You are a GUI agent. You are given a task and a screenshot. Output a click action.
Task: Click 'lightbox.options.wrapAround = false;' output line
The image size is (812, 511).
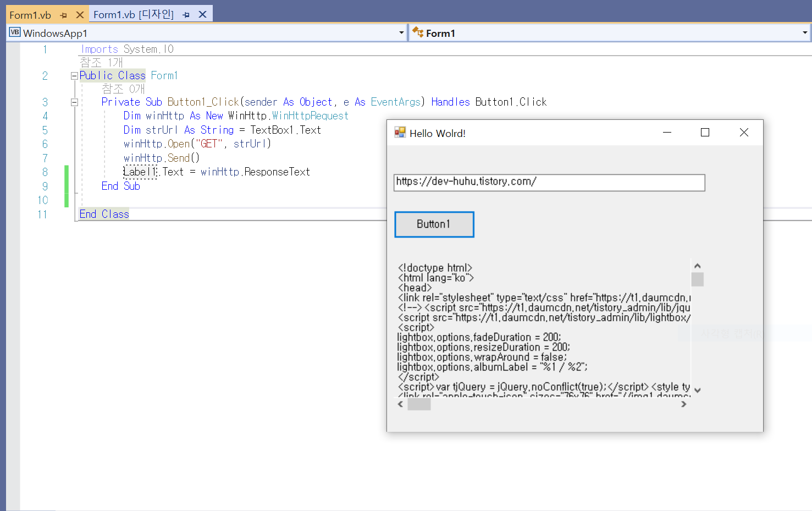point(482,357)
